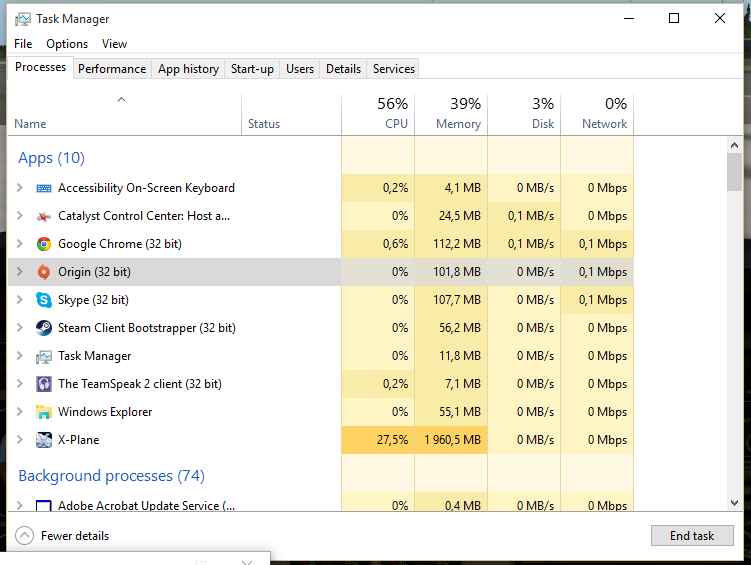Minimize the Task Manager window
The height and width of the screenshot is (565, 751).
click(x=629, y=18)
